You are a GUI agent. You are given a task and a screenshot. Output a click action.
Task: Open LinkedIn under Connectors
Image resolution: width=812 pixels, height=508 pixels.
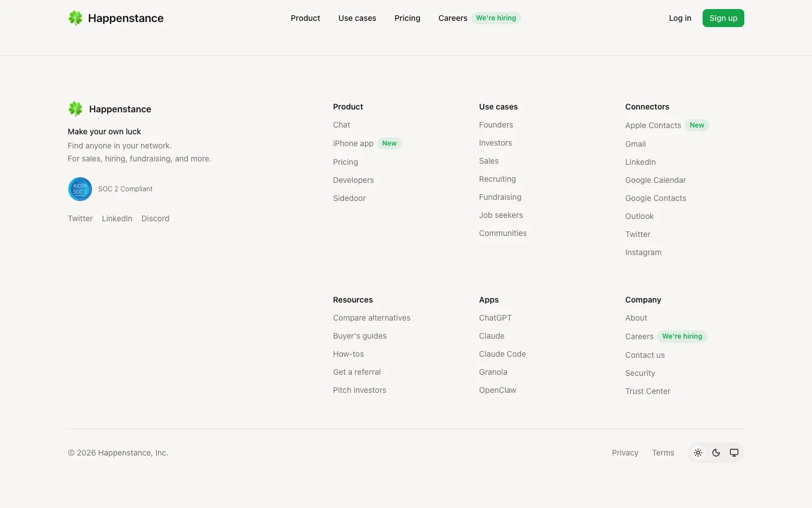pyautogui.click(x=641, y=162)
